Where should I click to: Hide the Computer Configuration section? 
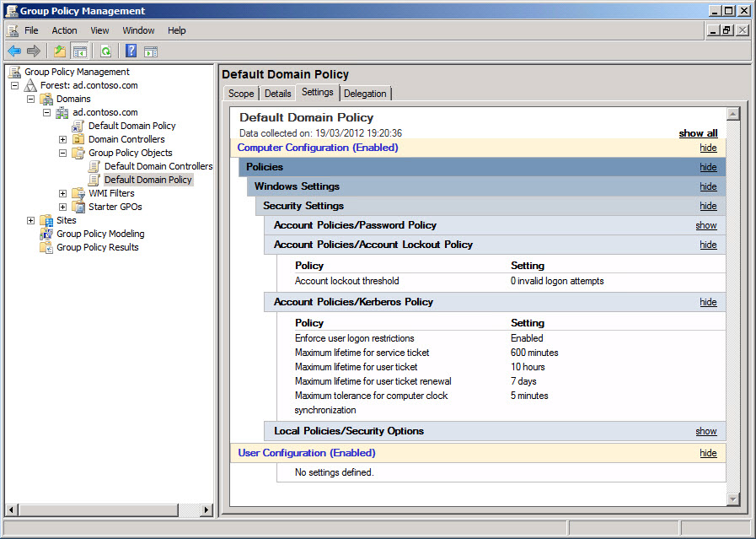pos(707,147)
